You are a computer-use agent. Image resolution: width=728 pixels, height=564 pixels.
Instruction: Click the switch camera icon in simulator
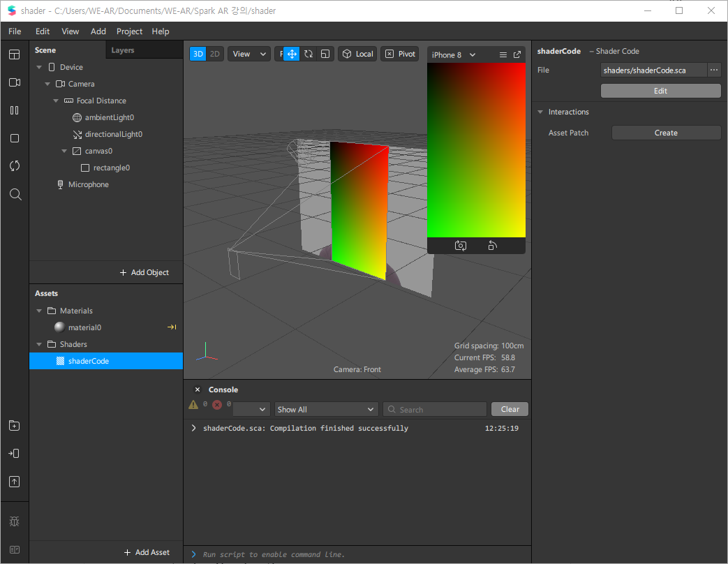(x=460, y=246)
